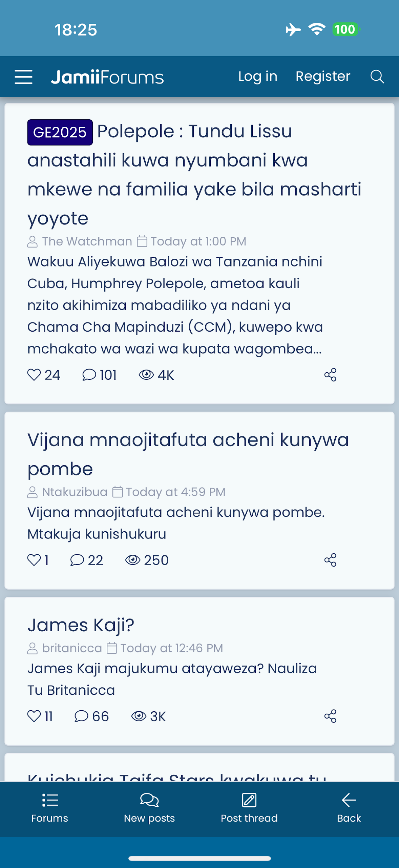Screen dimensions: 399x868
Task: Open comments on Polepole thread
Action: pyautogui.click(x=89, y=375)
